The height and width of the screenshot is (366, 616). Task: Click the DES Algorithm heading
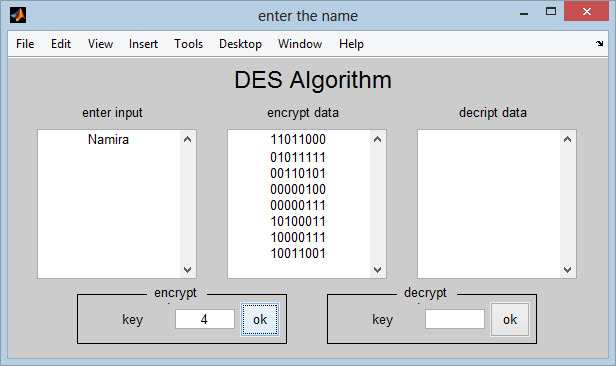tap(313, 80)
